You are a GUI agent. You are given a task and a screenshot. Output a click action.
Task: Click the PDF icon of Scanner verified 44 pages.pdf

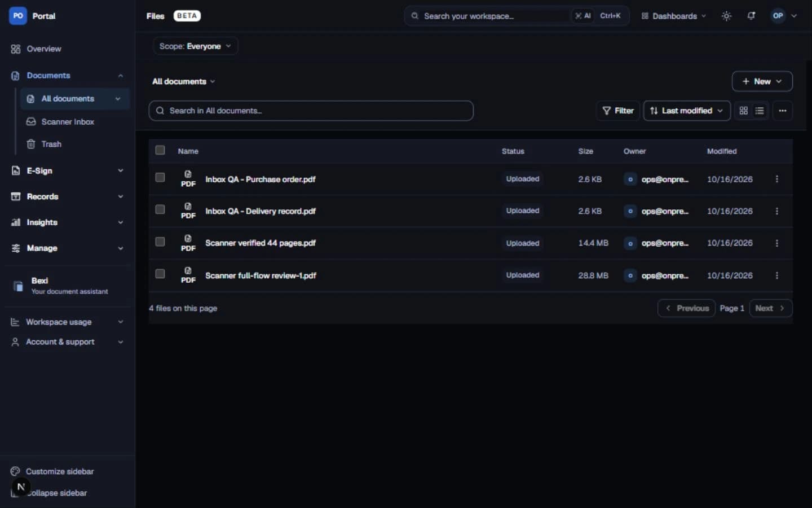click(x=188, y=243)
